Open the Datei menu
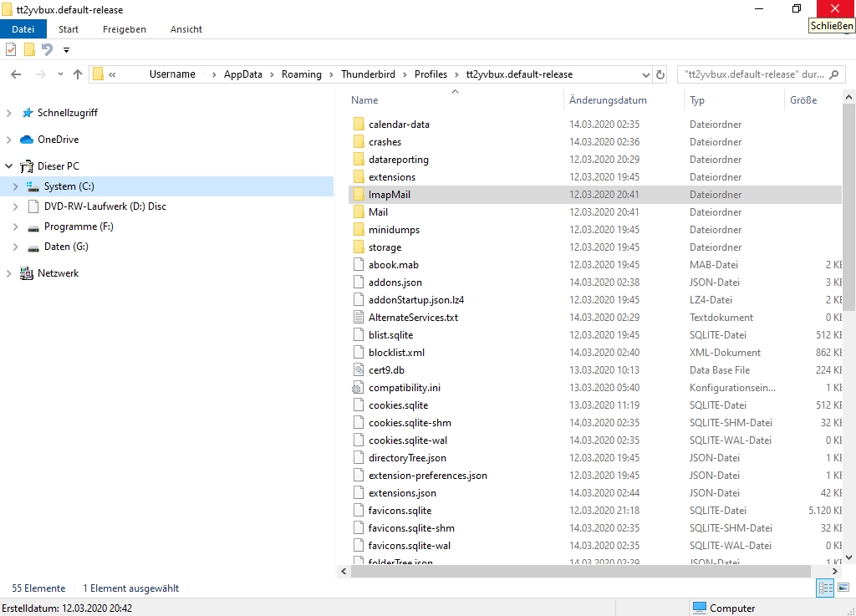Image resolution: width=856 pixels, height=616 pixels. pyautogui.click(x=23, y=29)
